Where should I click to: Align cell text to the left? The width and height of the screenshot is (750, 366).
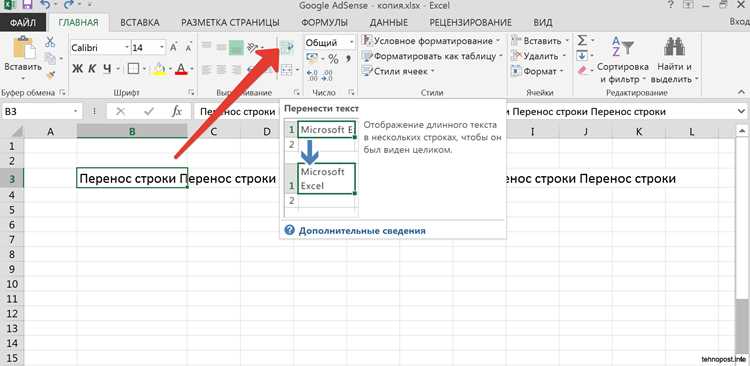207,70
